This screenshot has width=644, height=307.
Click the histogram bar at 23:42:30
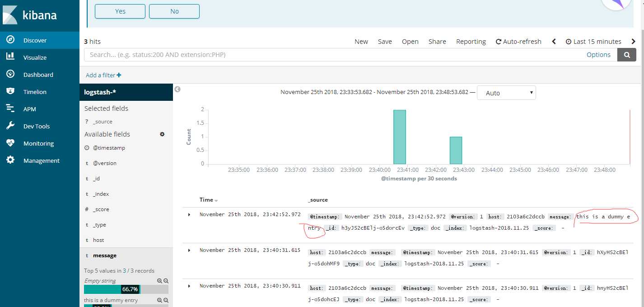(456, 151)
